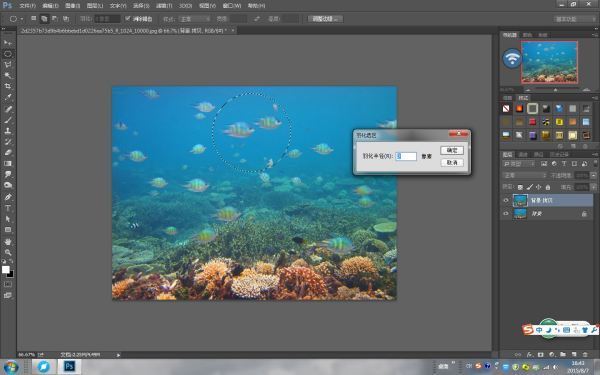Select the Clone Stamp tool

click(x=8, y=131)
